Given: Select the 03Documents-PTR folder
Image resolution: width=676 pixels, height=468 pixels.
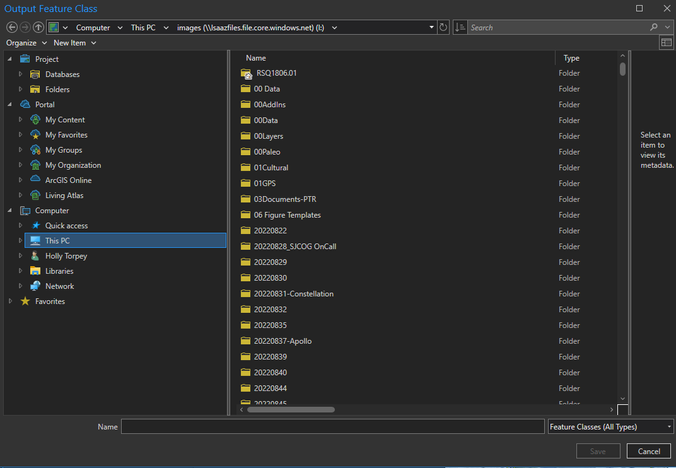Looking at the screenshot, I should click(x=285, y=199).
